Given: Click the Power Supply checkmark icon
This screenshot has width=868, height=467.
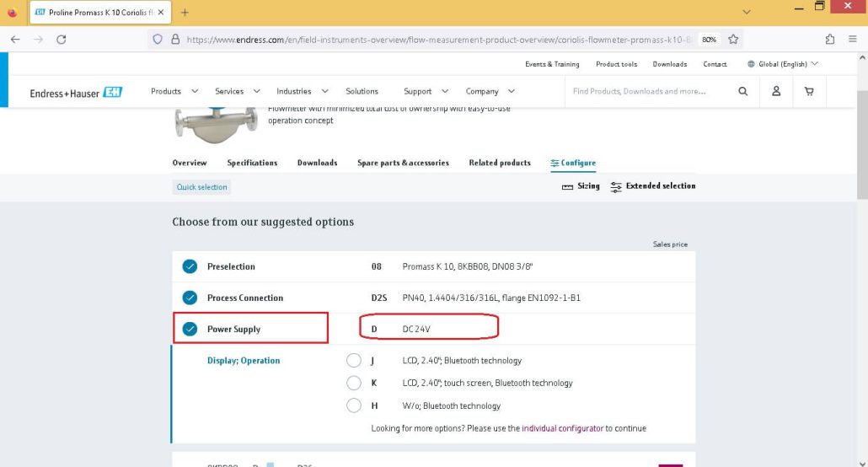Looking at the screenshot, I should (190, 329).
